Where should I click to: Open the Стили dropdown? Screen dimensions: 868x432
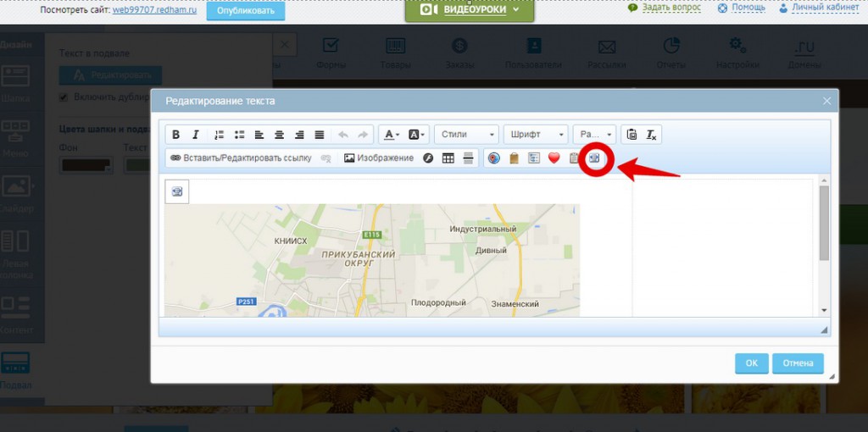[467, 135]
